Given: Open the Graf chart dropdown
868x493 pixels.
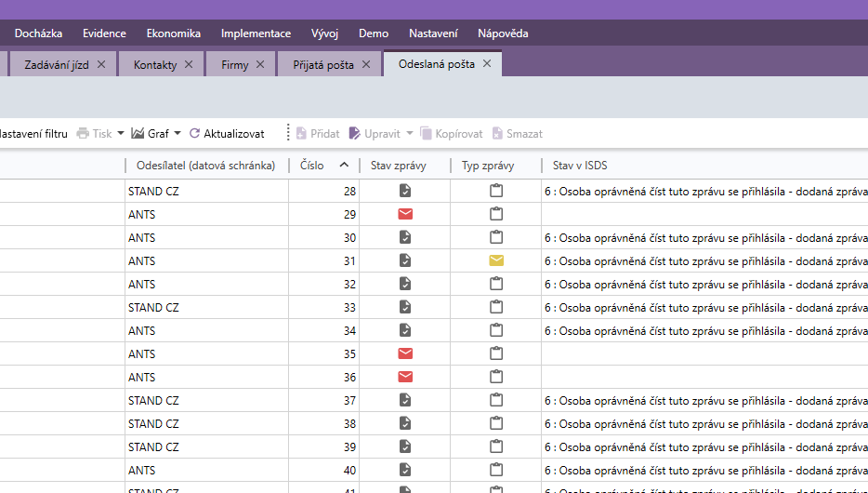Looking at the screenshot, I should 178,134.
